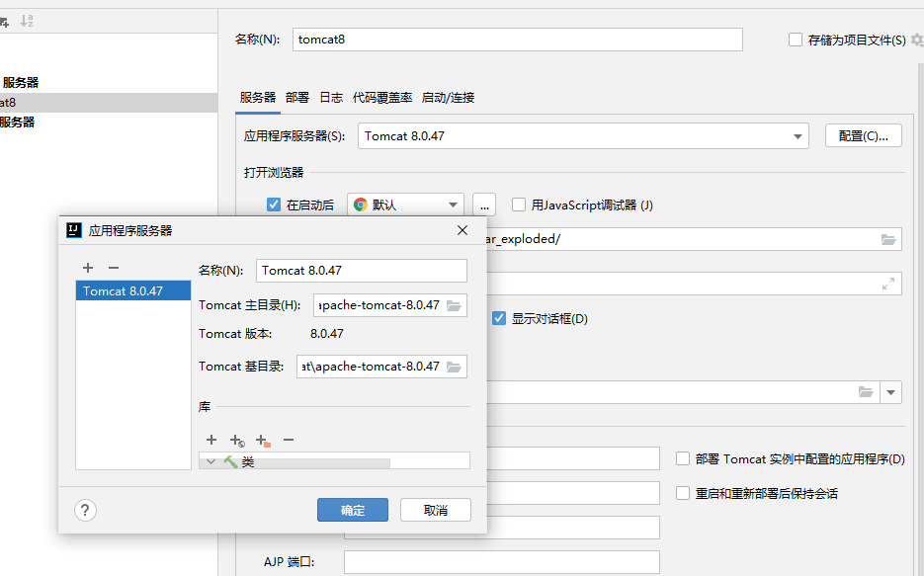The height and width of the screenshot is (576, 924).
Task: Switch to the 服务器 tab
Action: tap(258, 97)
